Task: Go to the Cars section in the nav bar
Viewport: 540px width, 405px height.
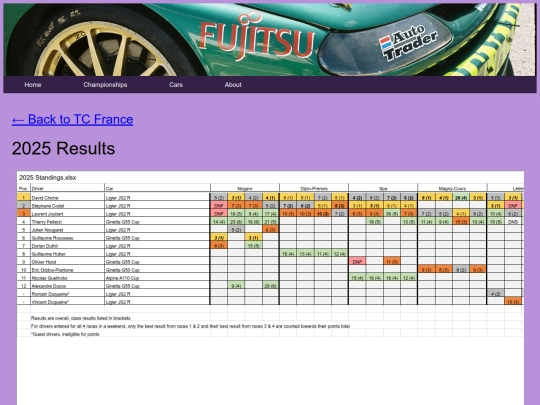Action: pyautogui.click(x=176, y=85)
